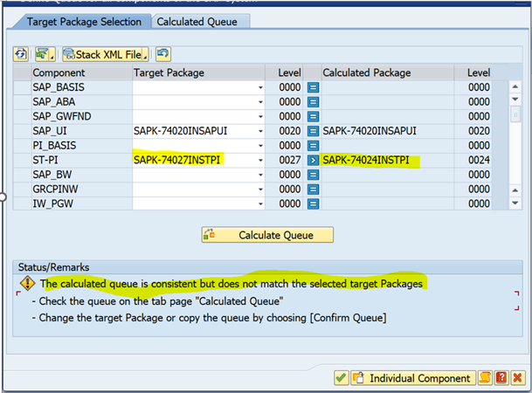Click the yellow warning icon in Status/Remarks
Image resolution: width=532 pixels, height=393 pixels.
(27, 284)
